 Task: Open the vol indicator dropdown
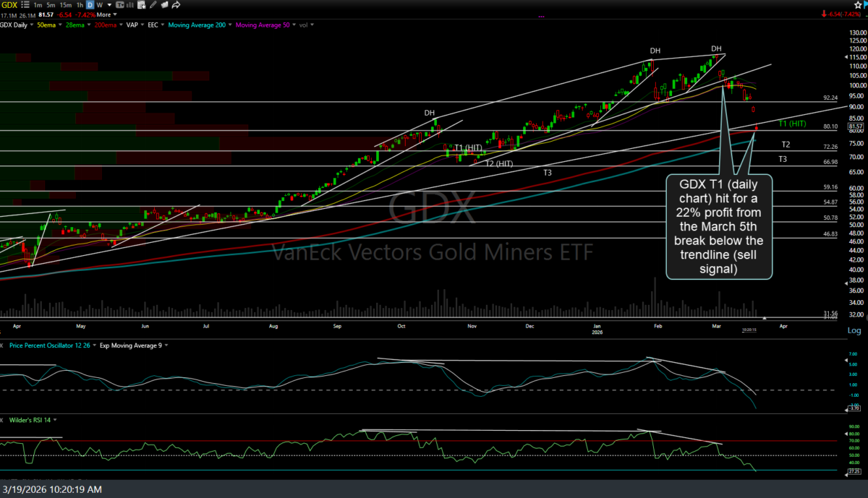(x=312, y=25)
